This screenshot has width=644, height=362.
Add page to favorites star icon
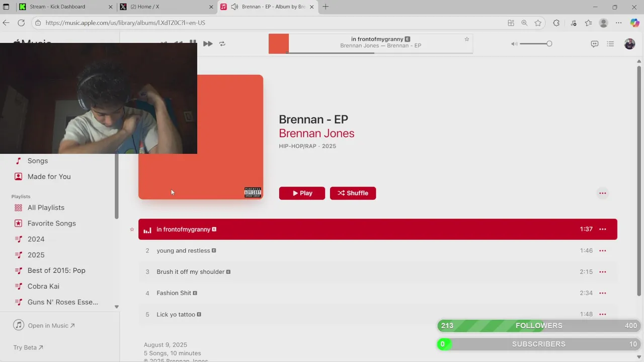pos(538,23)
